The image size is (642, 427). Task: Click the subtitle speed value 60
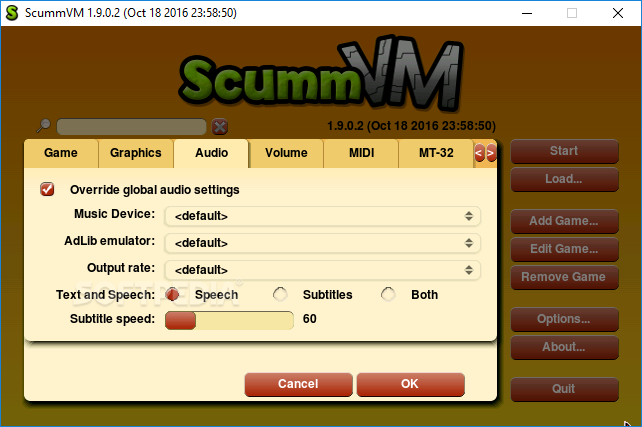(310, 319)
